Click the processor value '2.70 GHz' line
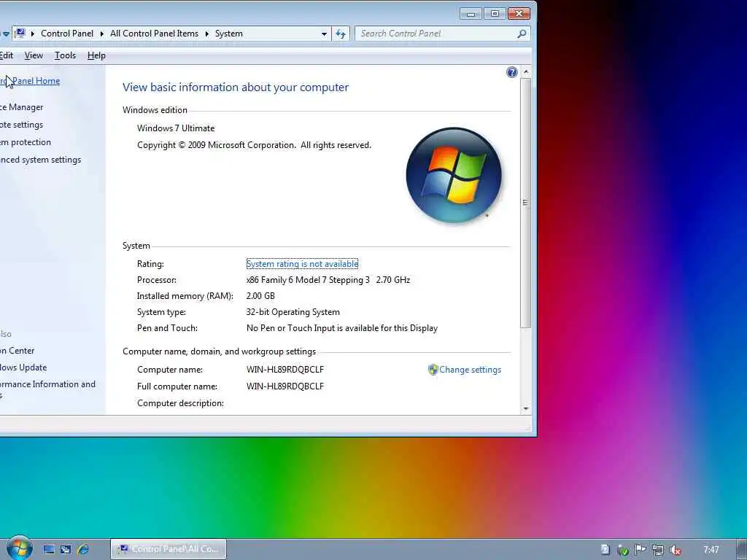Image resolution: width=747 pixels, height=560 pixels. tap(328, 279)
